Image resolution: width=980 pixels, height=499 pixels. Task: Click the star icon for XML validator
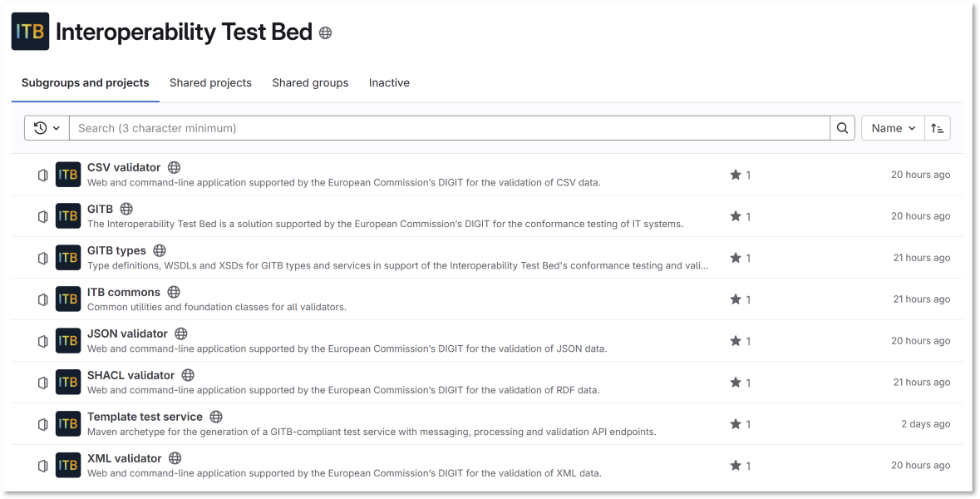click(735, 466)
